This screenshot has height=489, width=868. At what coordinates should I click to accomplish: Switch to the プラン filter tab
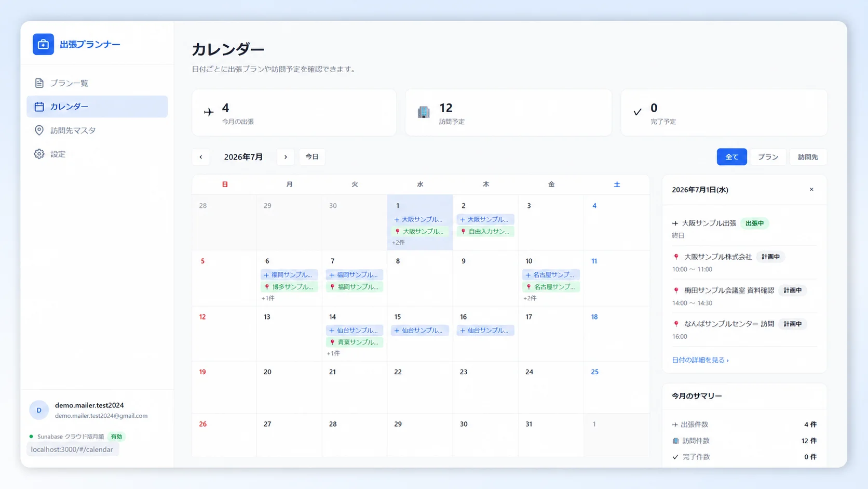click(x=768, y=157)
